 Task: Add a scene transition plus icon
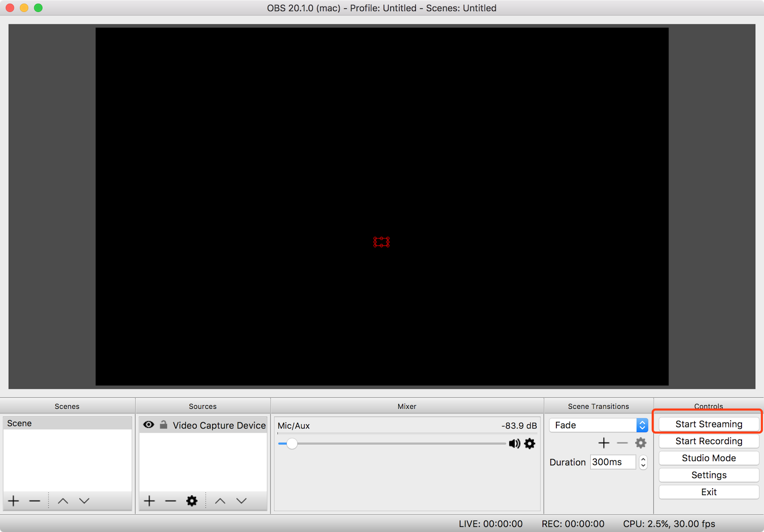pyautogui.click(x=604, y=443)
